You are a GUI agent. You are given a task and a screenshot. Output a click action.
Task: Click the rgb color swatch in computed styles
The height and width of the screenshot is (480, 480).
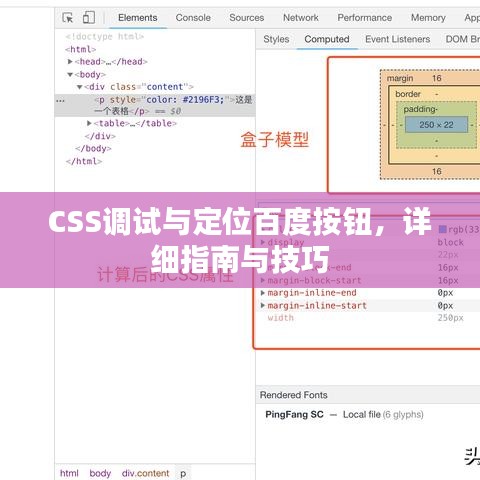(442, 229)
